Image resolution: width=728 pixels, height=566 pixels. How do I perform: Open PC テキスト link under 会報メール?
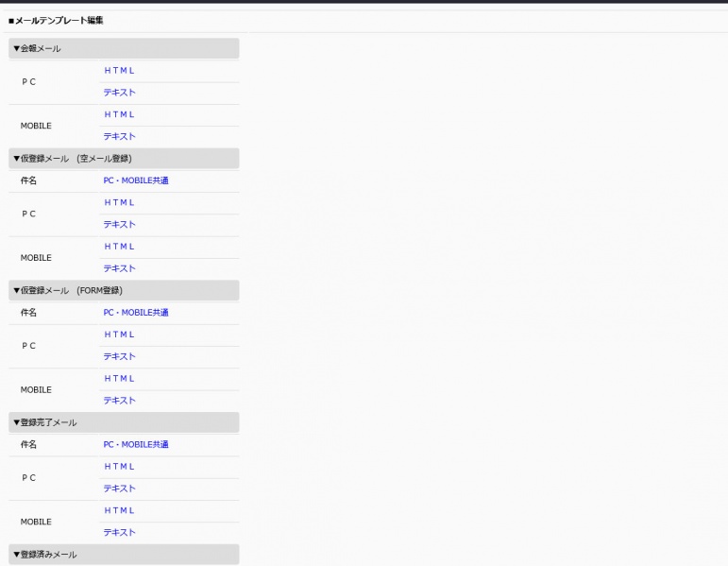click(119, 93)
